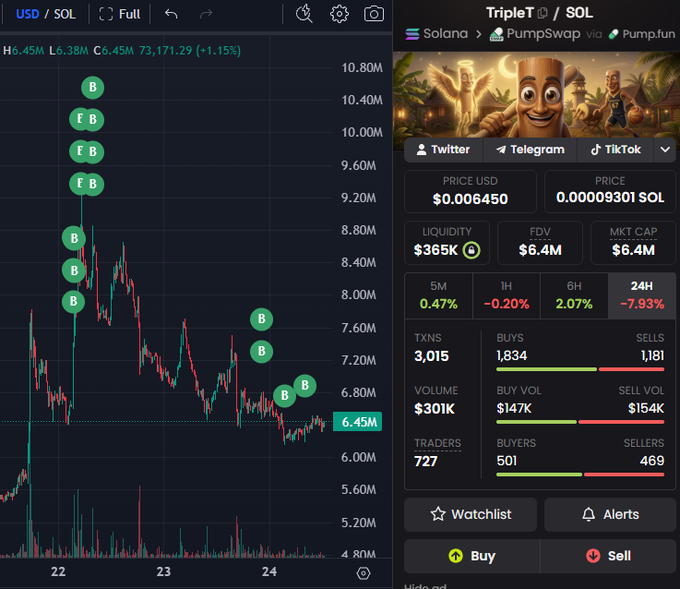Click the TRADERS label
The image size is (680, 589).
pyautogui.click(x=438, y=443)
